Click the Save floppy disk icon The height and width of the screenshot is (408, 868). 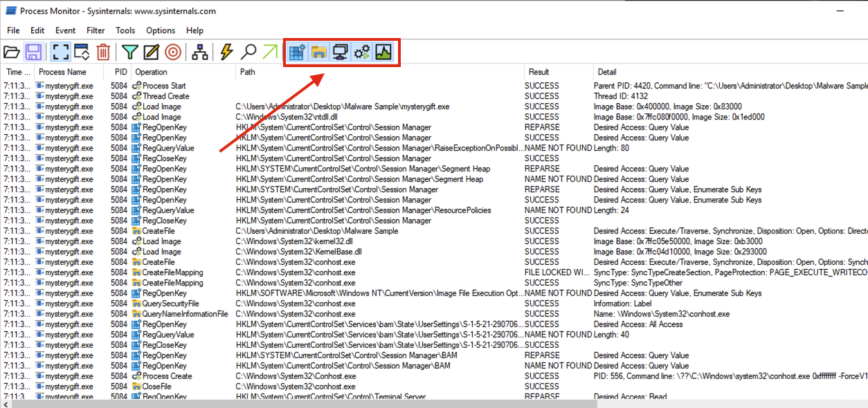[33, 52]
